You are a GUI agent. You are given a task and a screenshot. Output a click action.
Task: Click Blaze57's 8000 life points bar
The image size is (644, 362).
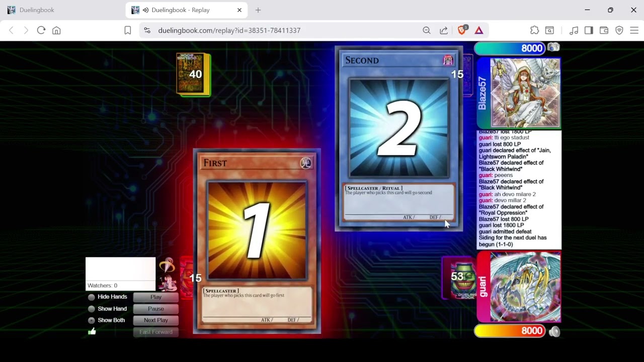tap(510, 48)
